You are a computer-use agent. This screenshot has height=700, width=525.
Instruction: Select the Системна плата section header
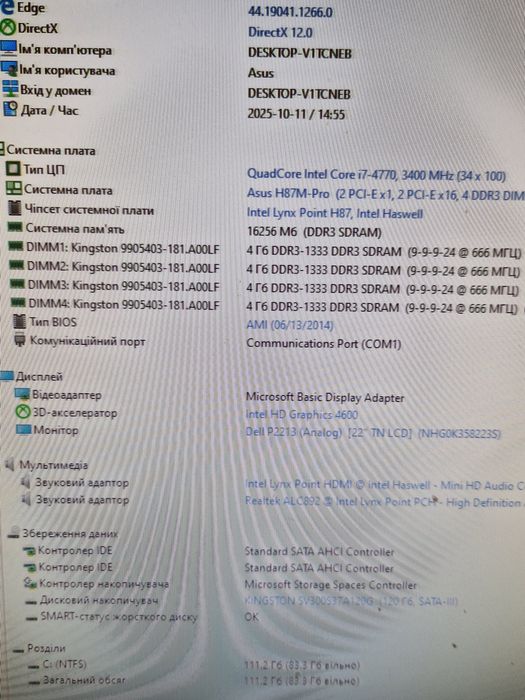click(50, 150)
